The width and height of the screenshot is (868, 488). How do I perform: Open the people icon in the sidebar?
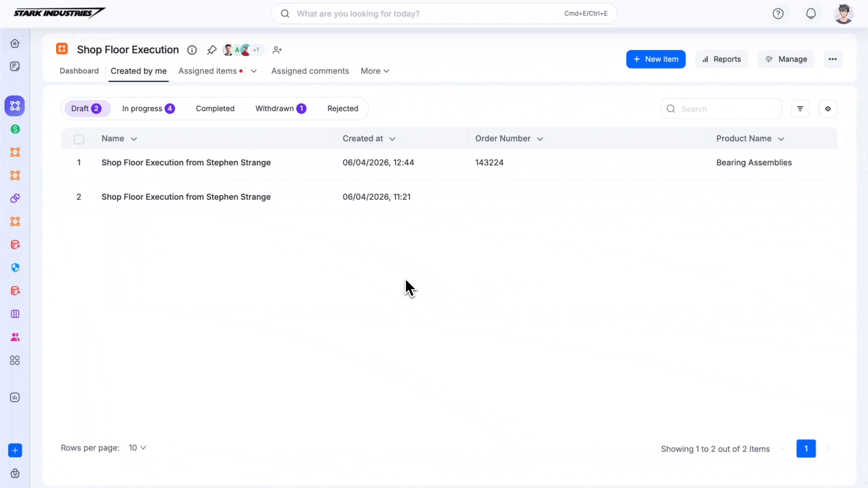click(x=15, y=337)
